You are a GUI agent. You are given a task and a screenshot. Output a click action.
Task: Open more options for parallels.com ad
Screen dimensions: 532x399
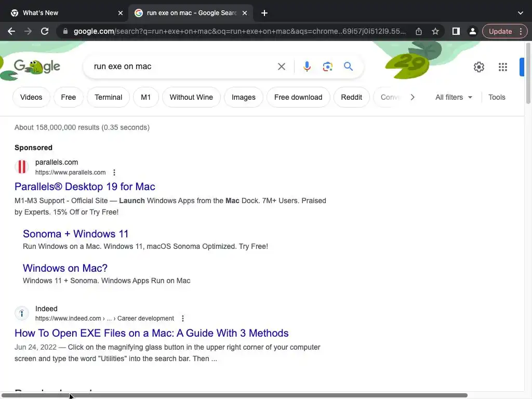coord(114,172)
